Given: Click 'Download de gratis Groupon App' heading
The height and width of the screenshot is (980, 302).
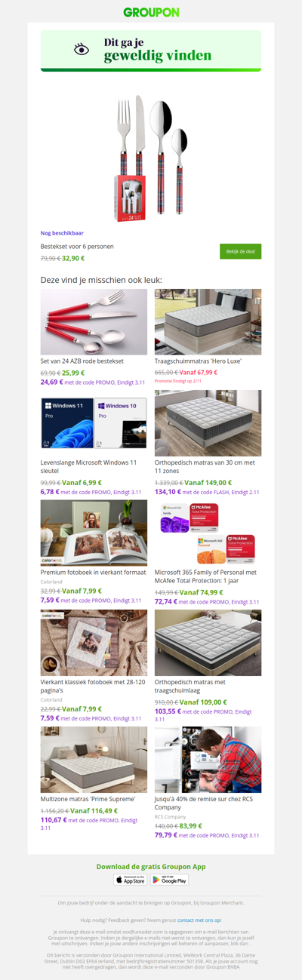Looking at the screenshot, I should (x=151, y=866).
